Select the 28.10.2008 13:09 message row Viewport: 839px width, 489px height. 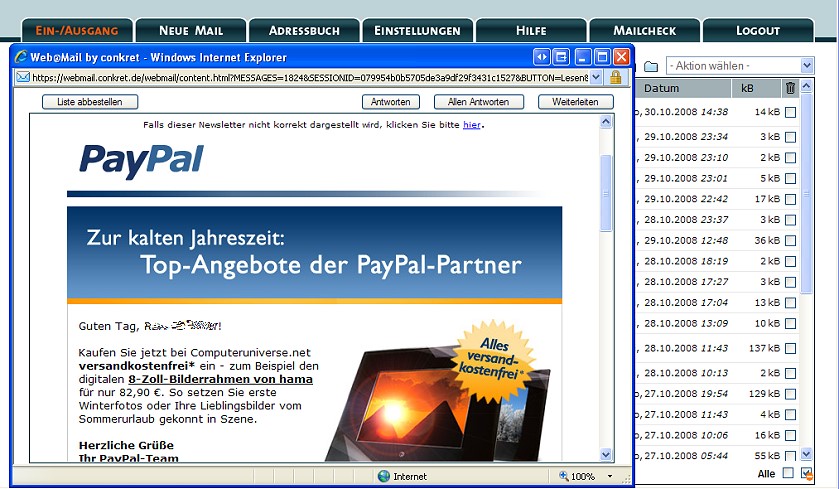[717, 324]
